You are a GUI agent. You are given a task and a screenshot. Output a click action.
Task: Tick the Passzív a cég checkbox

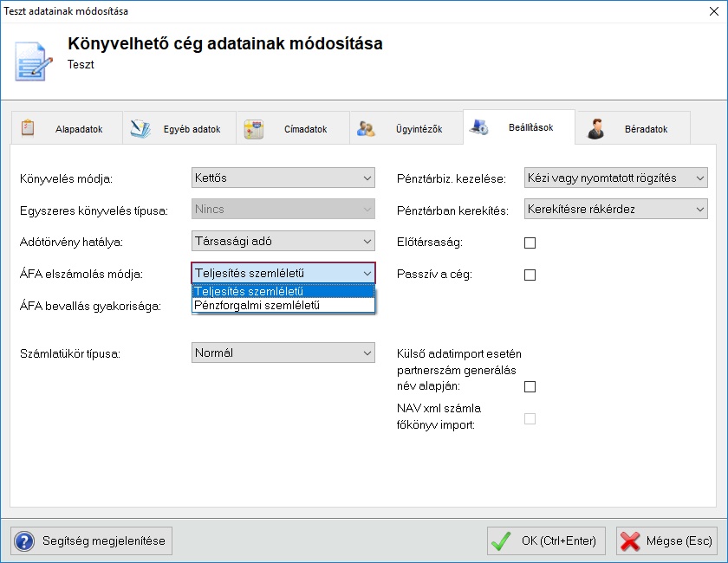(x=530, y=275)
